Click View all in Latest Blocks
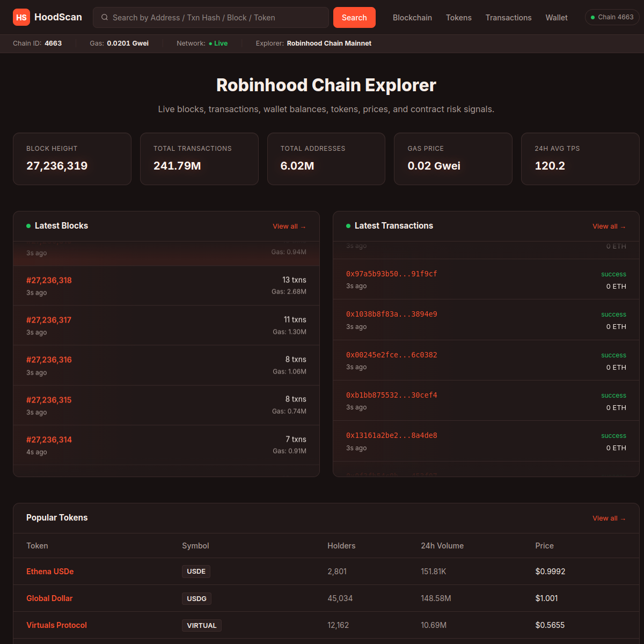 [x=289, y=226]
